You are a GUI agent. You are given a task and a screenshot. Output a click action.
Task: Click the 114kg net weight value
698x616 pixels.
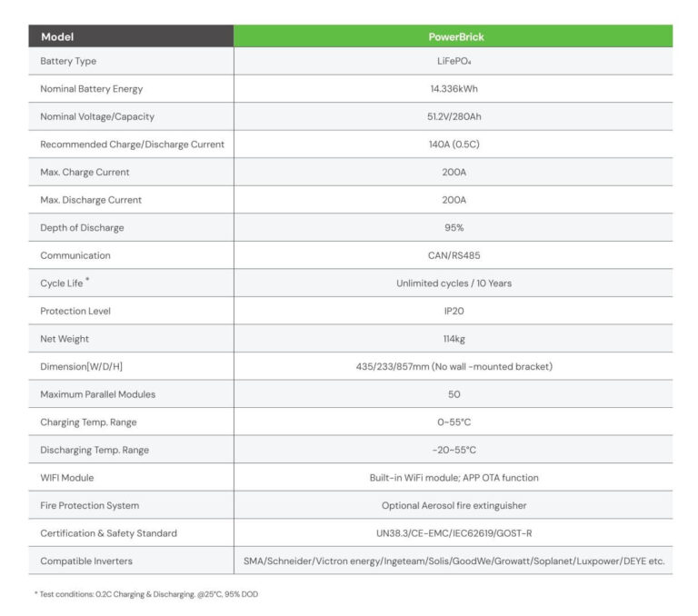(x=454, y=339)
